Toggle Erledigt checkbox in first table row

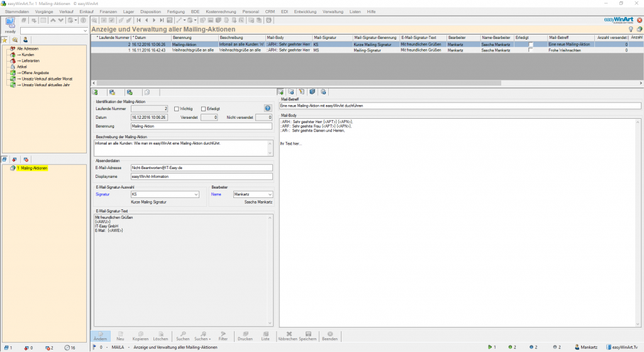(531, 45)
